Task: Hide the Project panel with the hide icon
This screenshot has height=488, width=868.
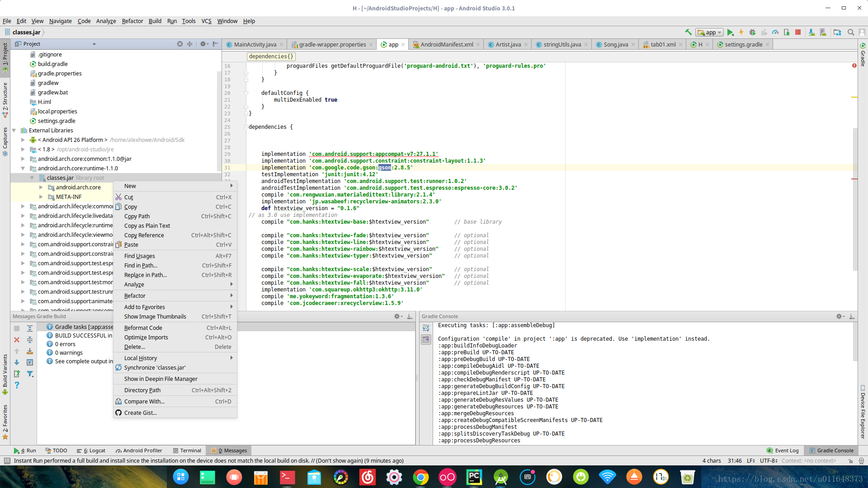Action: tap(216, 44)
